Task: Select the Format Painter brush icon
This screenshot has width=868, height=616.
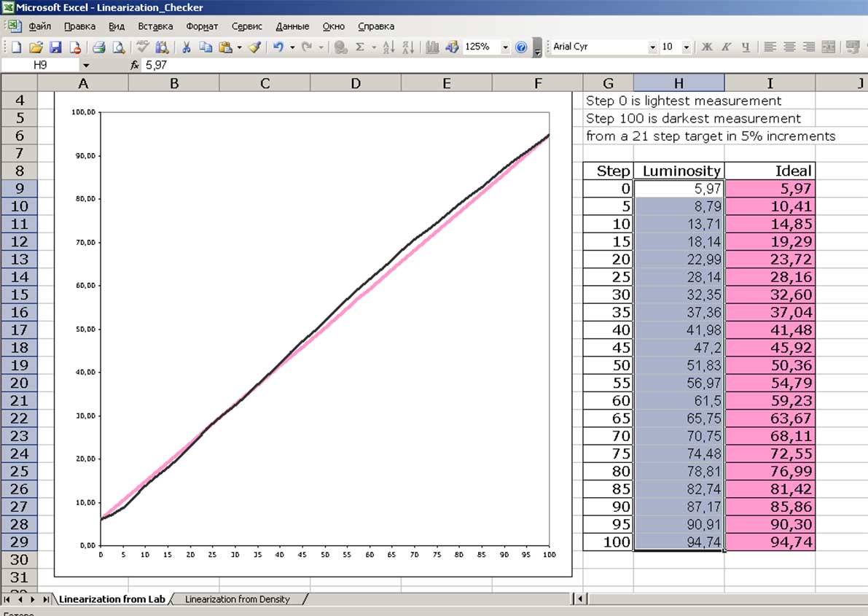Action: pyautogui.click(x=254, y=47)
